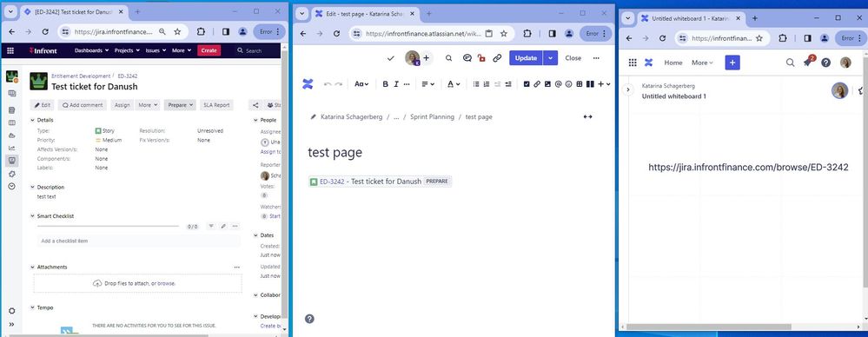Click the Edit button on the ticket
The image size is (868, 337).
click(x=43, y=104)
